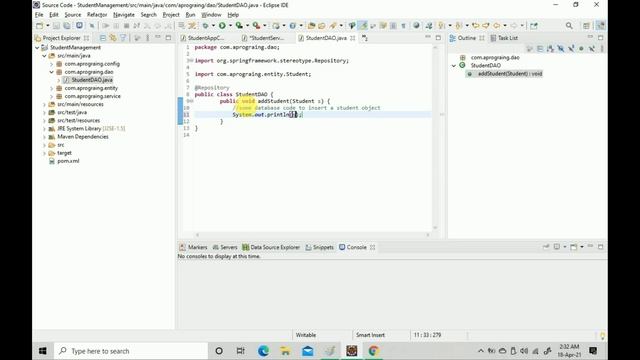640x360 pixels.
Task: Open the Edit menu
Action: tap(54, 15)
